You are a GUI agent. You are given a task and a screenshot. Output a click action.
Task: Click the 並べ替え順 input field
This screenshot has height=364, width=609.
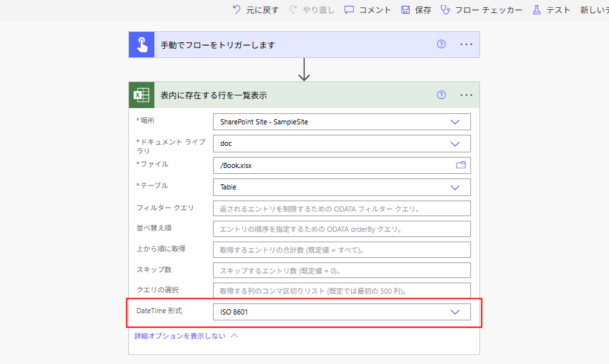[x=341, y=229]
